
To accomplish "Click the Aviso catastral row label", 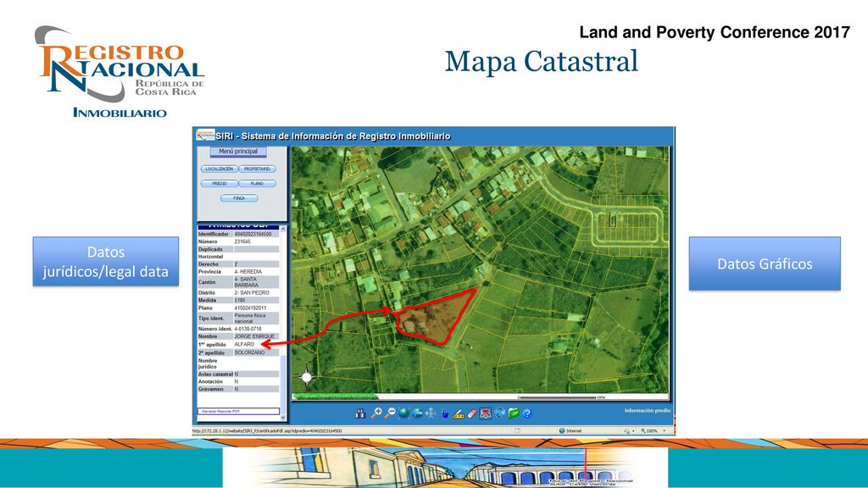I will [x=215, y=374].
